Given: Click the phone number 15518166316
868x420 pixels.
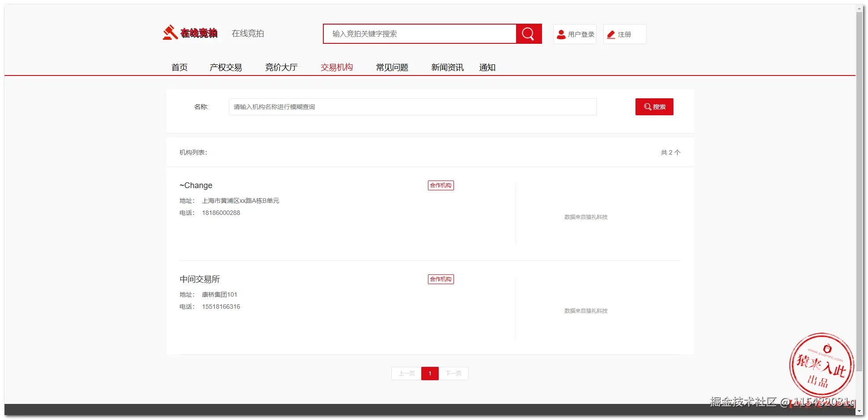Looking at the screenshot, I should 221,307.
